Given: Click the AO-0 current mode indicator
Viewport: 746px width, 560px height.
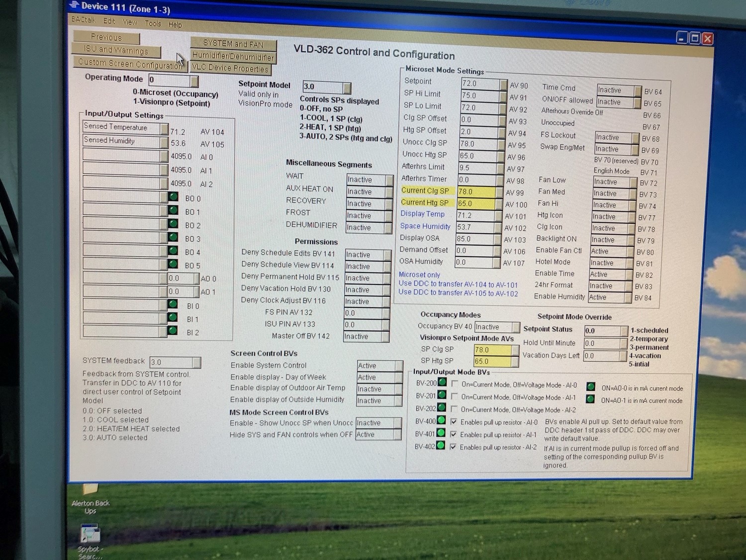Looking at the screenshot, I should (x=591, y=387).
